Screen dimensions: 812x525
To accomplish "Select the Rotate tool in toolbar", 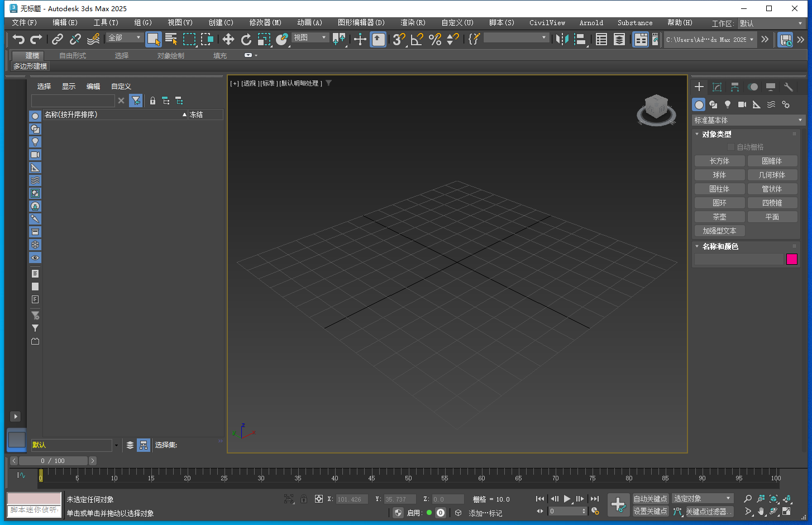I will click(246, 39).
